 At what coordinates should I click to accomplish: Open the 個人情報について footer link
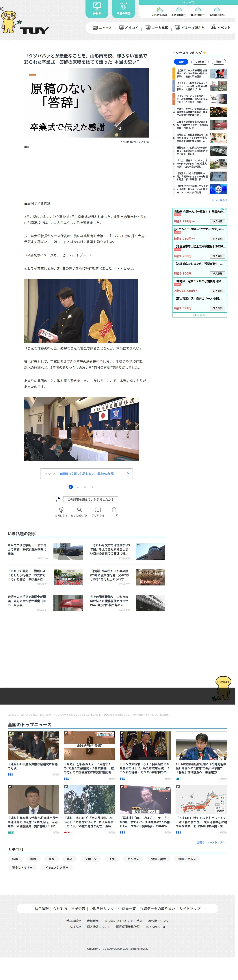click(x=98, y=927)
